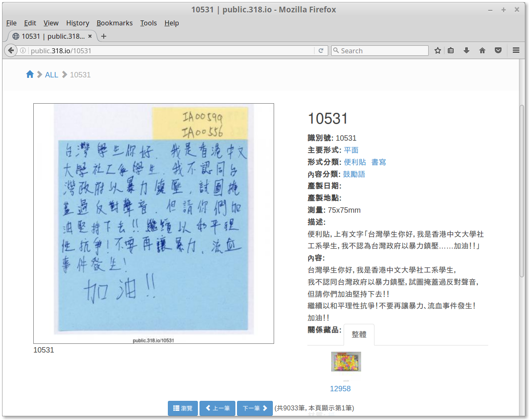Select the 整體 tab

(x=359, y=335)
